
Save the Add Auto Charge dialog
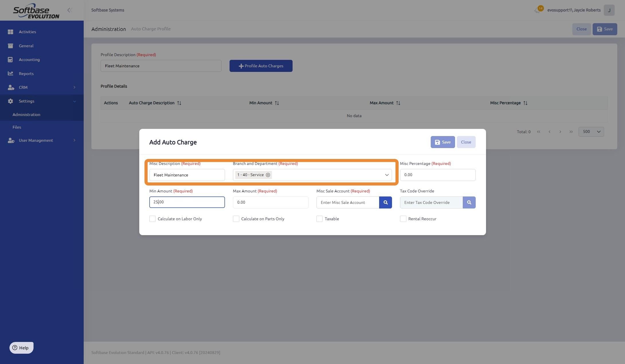[x=443, y=142]
